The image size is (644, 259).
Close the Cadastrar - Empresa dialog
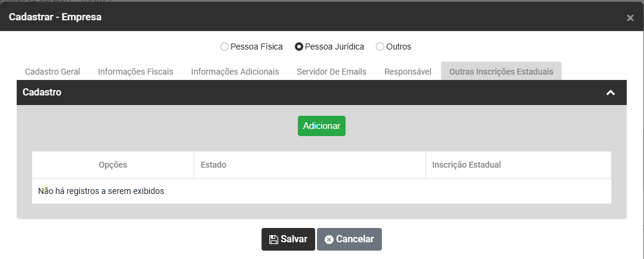click(x=630, y=18)
